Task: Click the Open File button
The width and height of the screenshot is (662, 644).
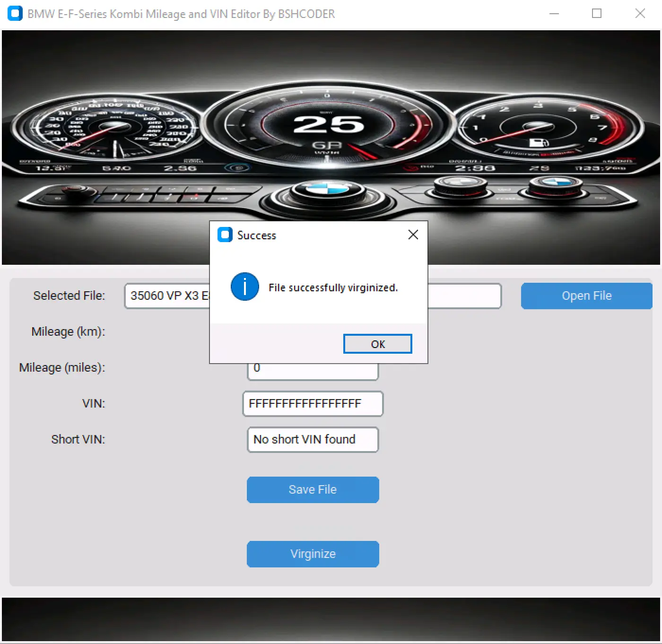Action: [x=586, y=296]
